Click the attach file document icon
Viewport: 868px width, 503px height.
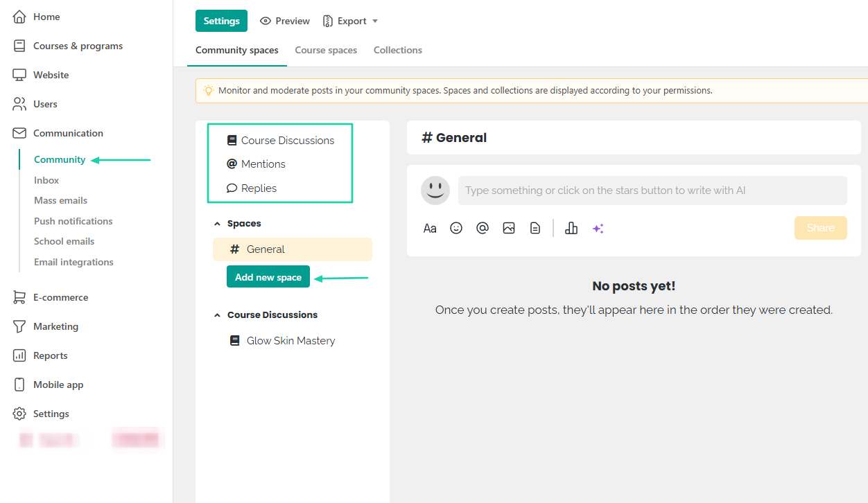[x=535, y=228]
